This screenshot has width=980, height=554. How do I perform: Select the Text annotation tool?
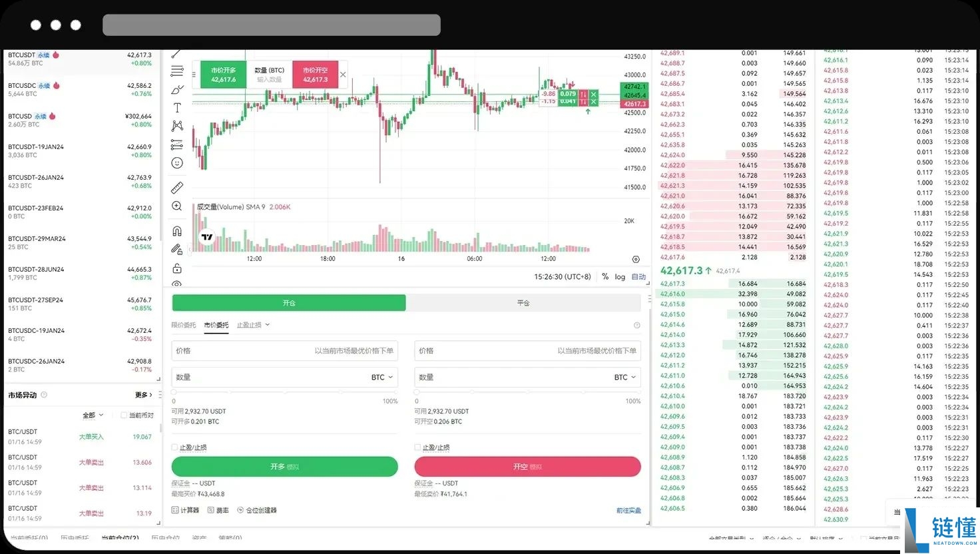tap(176, 107)
